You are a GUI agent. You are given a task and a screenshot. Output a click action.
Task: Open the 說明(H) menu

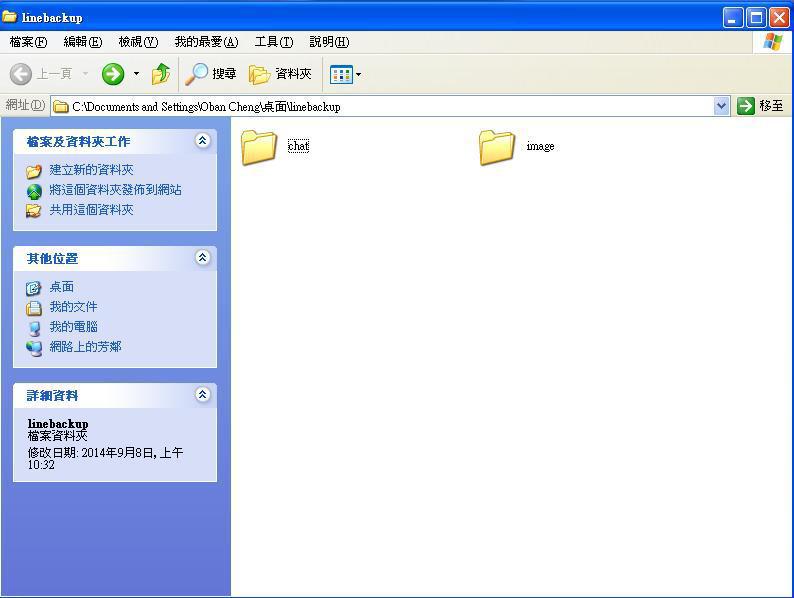point(329,42)
